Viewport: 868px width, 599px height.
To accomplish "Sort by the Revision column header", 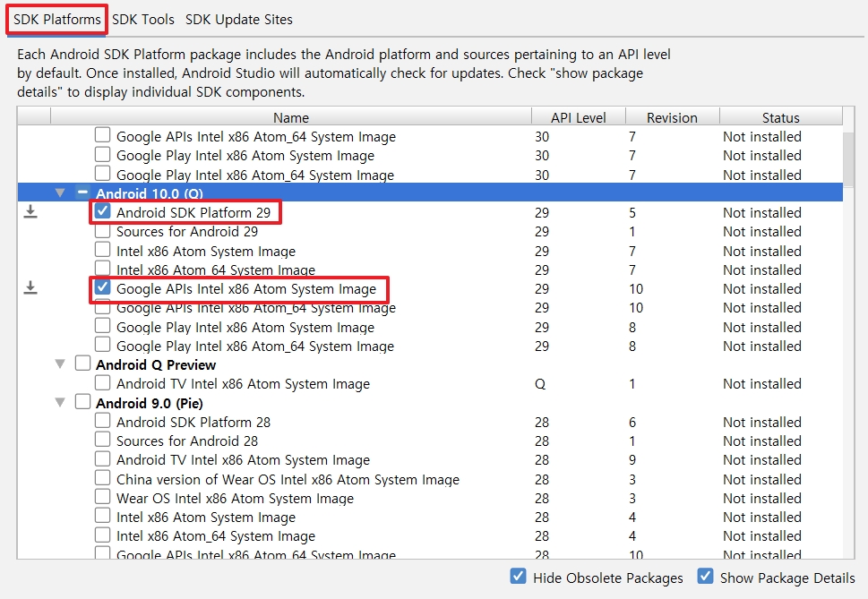I will click(672, 117).
